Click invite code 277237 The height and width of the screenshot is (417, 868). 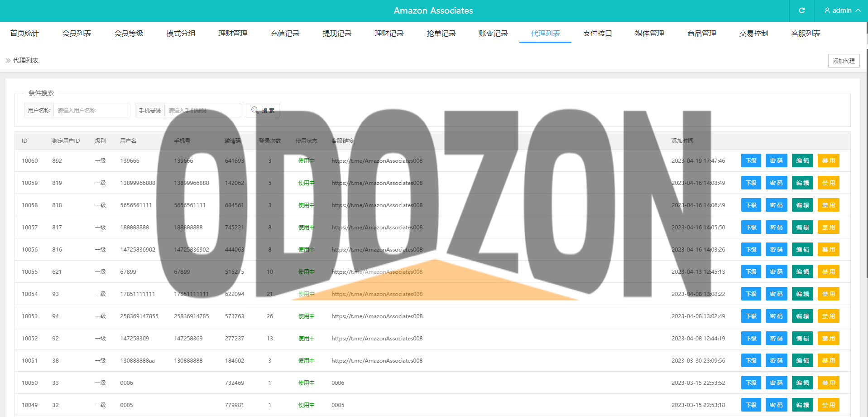[x=235, y=339]
